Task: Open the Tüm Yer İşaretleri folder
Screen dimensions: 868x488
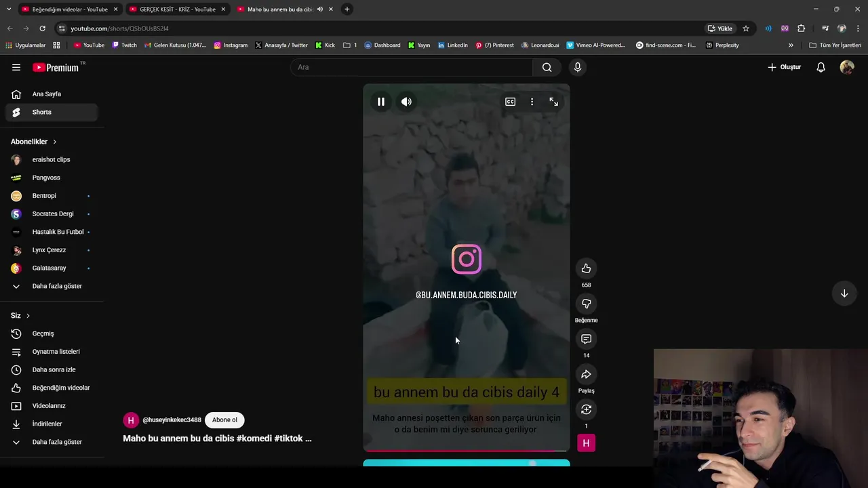Action: 835,45
